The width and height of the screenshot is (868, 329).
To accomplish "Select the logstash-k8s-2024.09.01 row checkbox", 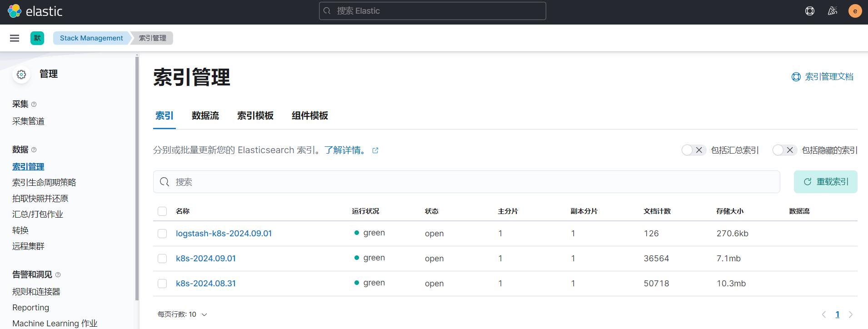I will (162, 234).
